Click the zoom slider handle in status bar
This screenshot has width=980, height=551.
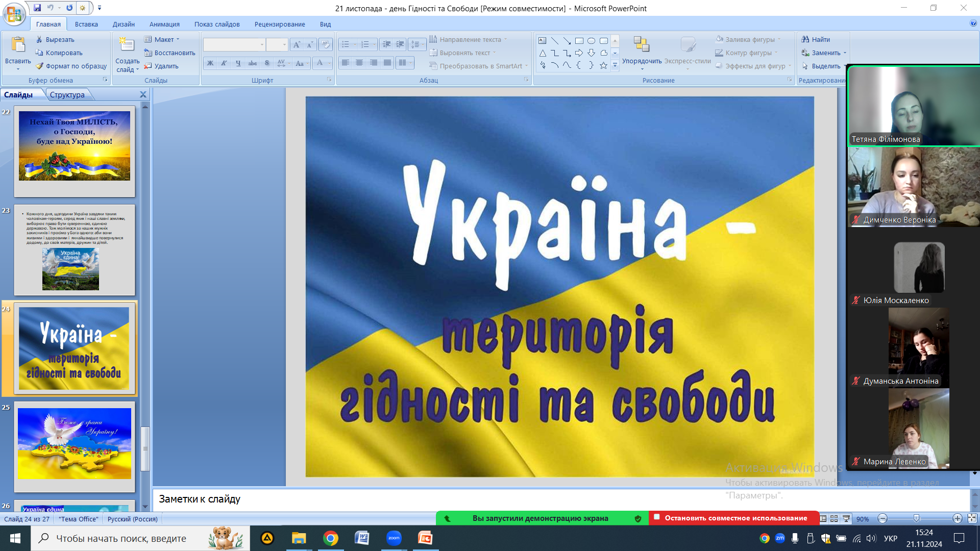click(x=916, y=518)
